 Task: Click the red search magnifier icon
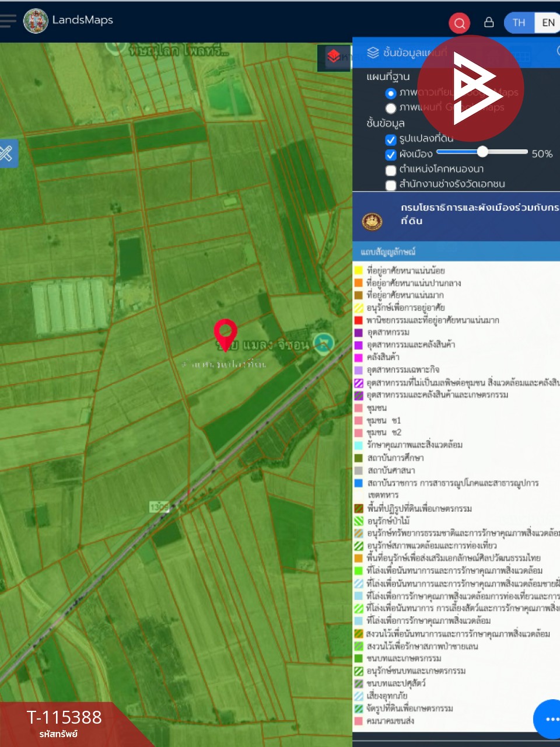459,23
